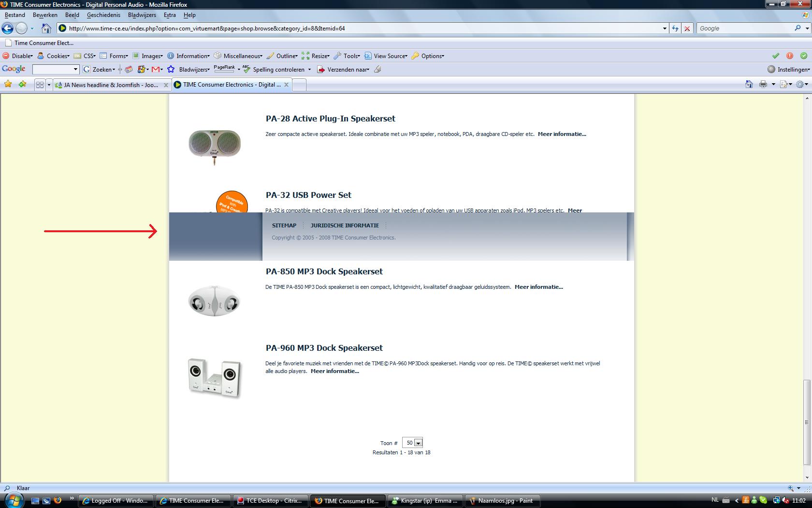Open the PA-850 MP3 Dock Speakerset link
Image resolution: width=812 pixels, height=508 pixels.
click(324, 271)
